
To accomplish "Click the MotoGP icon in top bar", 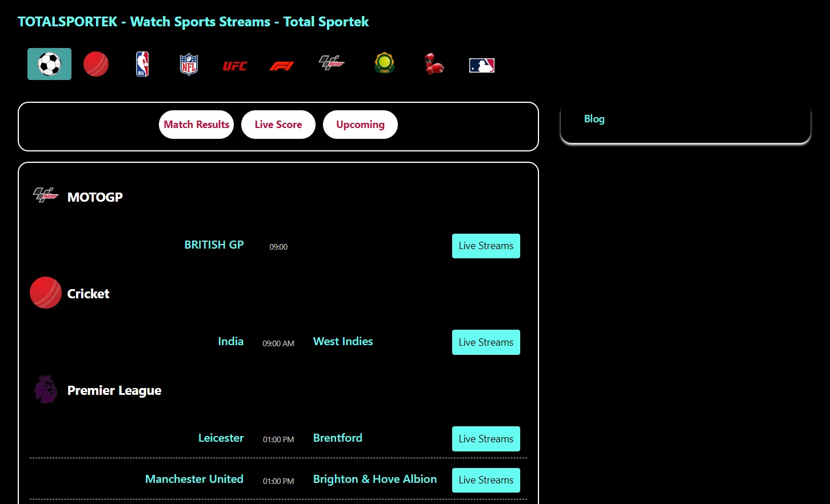I will [x=332, y=63].
